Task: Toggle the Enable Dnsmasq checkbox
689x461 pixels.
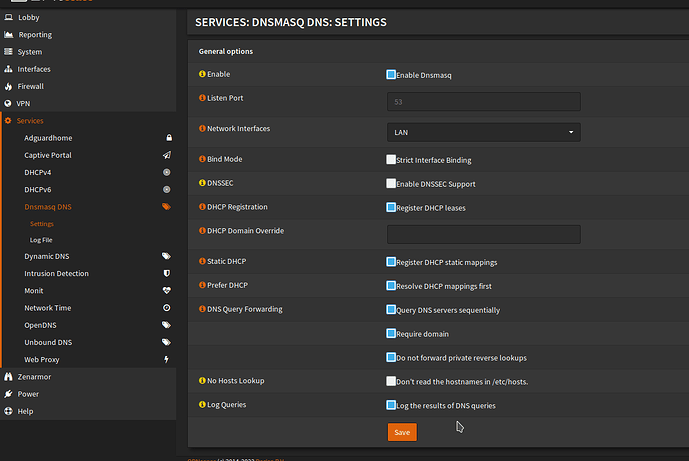Action: 391,74
